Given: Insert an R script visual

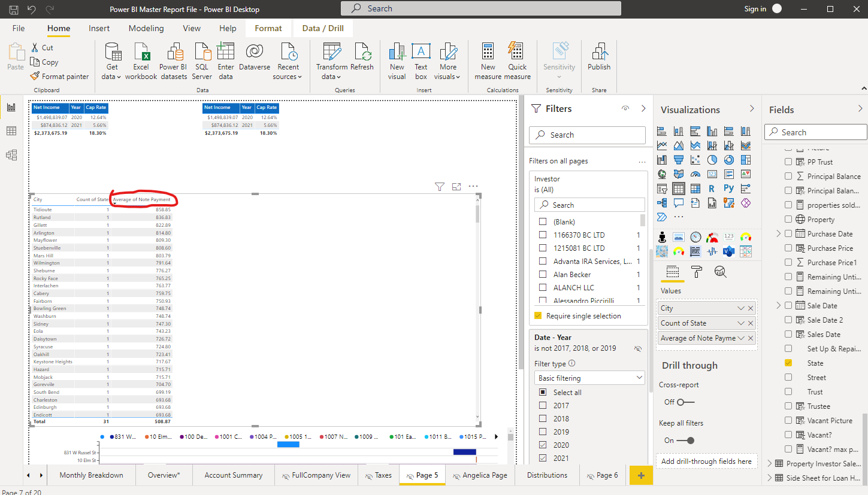Looking at the screenshot, I should [712, 189].
